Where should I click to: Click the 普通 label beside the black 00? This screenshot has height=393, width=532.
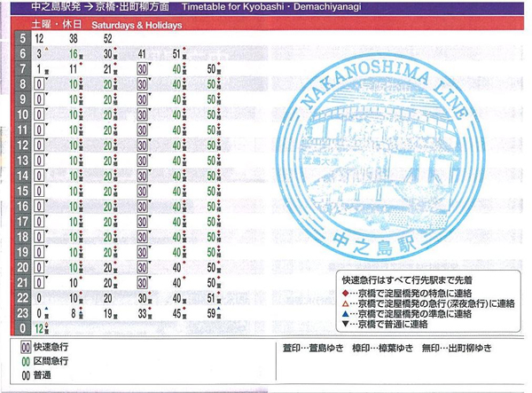click(42, 375)
